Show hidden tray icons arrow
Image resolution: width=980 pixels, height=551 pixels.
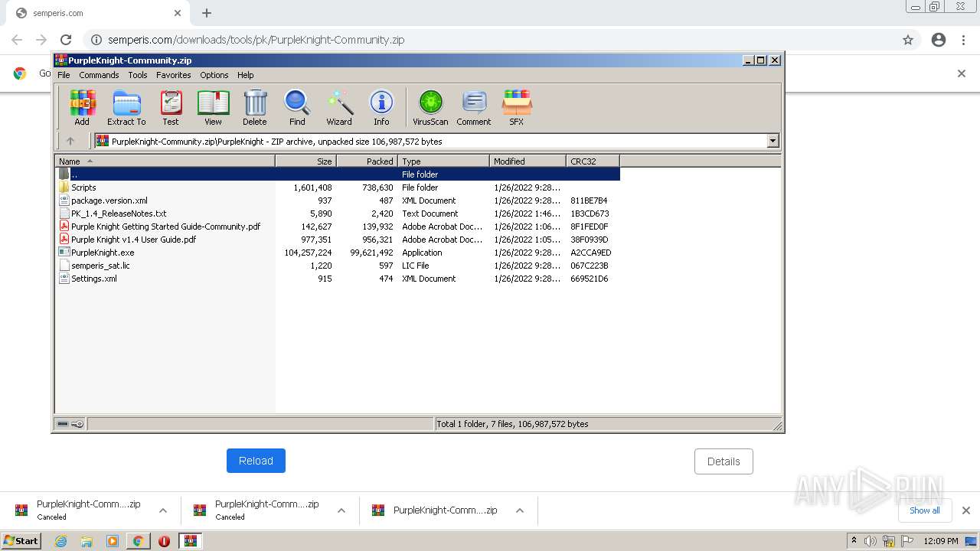[854, 540]
